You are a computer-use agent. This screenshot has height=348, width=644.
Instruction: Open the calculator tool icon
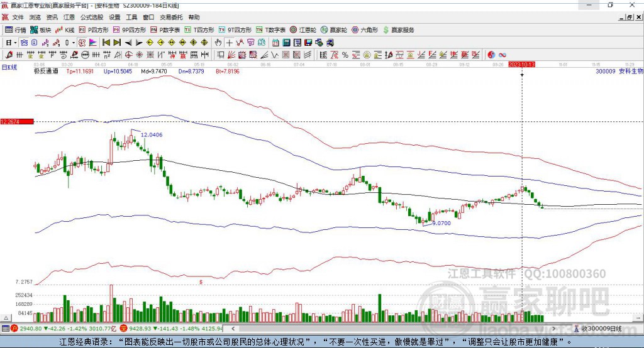(287, 43)
